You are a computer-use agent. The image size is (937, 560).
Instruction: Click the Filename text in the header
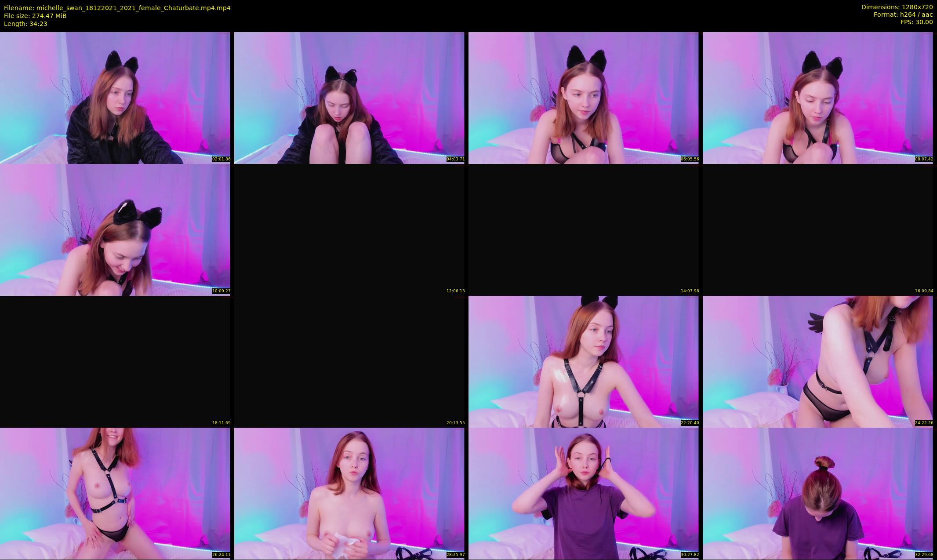[117, 7]
